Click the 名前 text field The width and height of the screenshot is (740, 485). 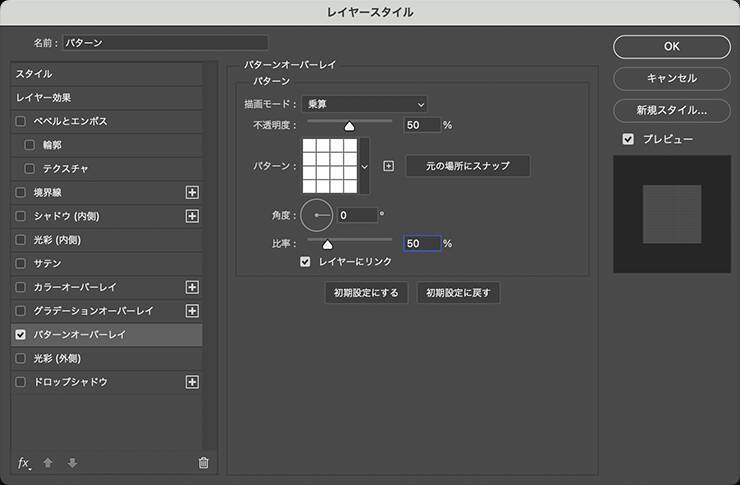(x=165, y=43)
